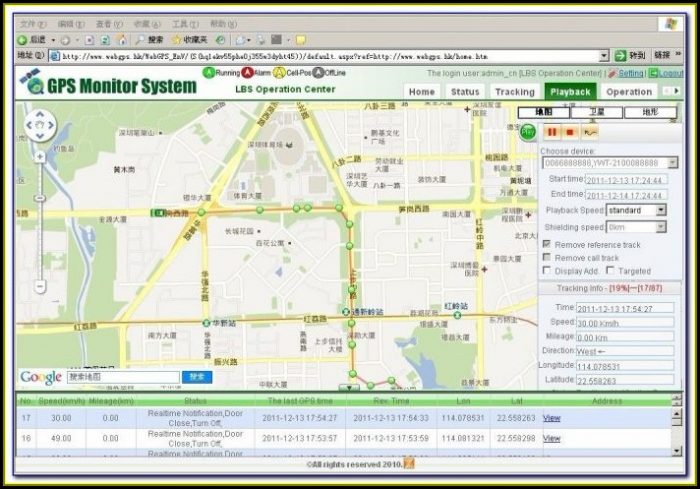Click the browser home icon
Image resolution: width=700 pixels, height=489 pixels.
pyautogui.click(x=122, y=40)
